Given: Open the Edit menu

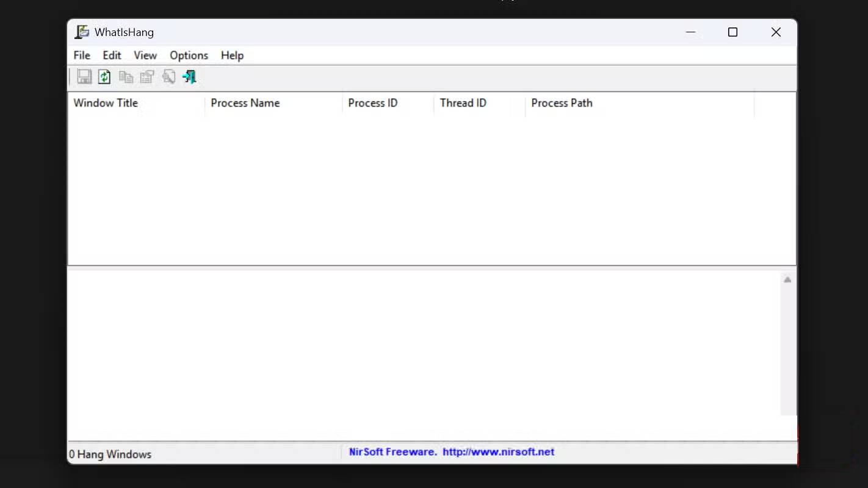Looking at the screenshot, I should [x=112, y=55].
